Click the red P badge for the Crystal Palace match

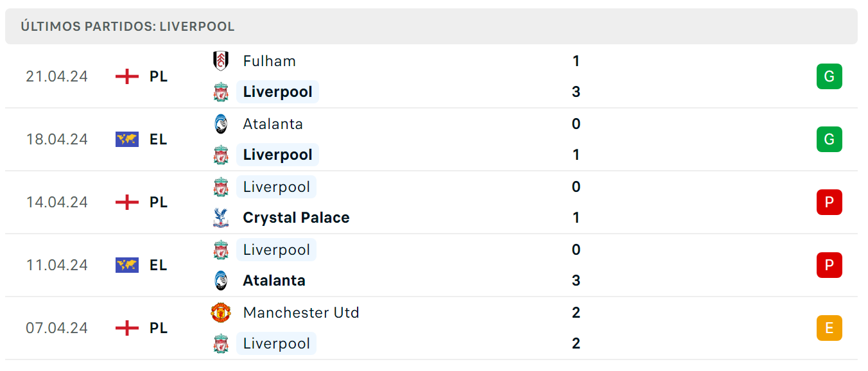[x=829, y=202]
